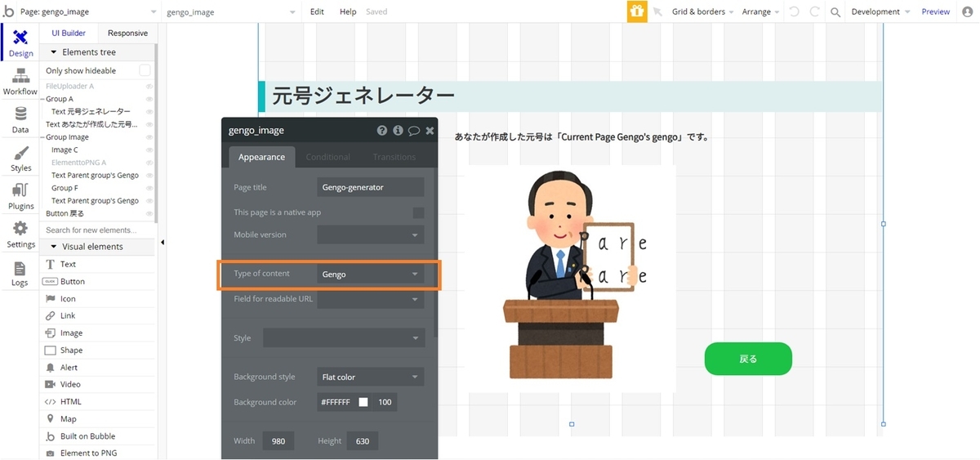980x460 pixels.
Task: Open the Edit menu
Action: coord(318,12)
